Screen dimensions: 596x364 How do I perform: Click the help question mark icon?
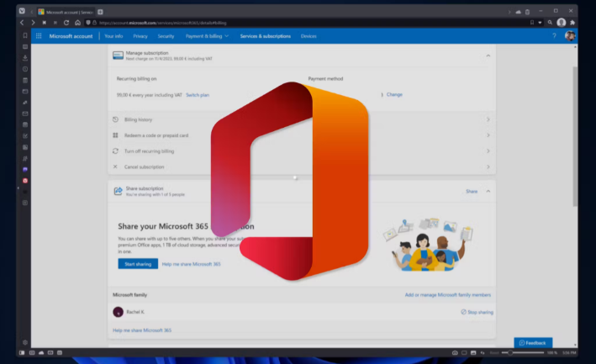pyautogui.click(x=554, y=35)
